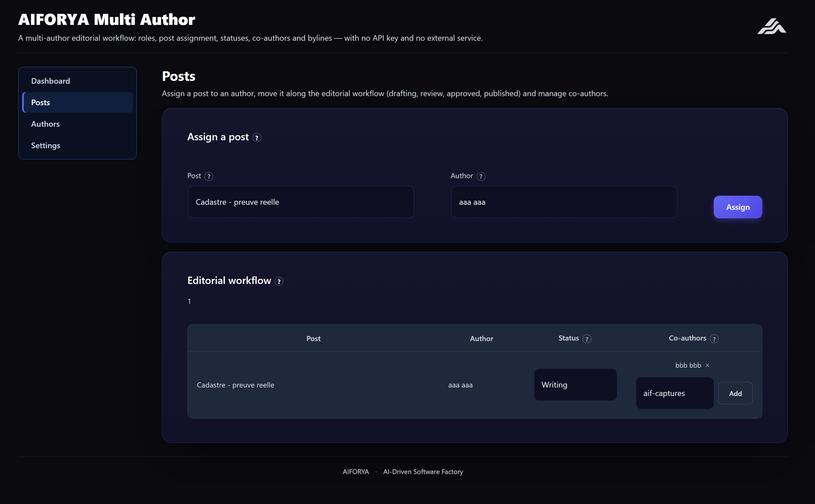Click the Add co-author button
This screenshot has width=815, height=504.
click(735, 393)
